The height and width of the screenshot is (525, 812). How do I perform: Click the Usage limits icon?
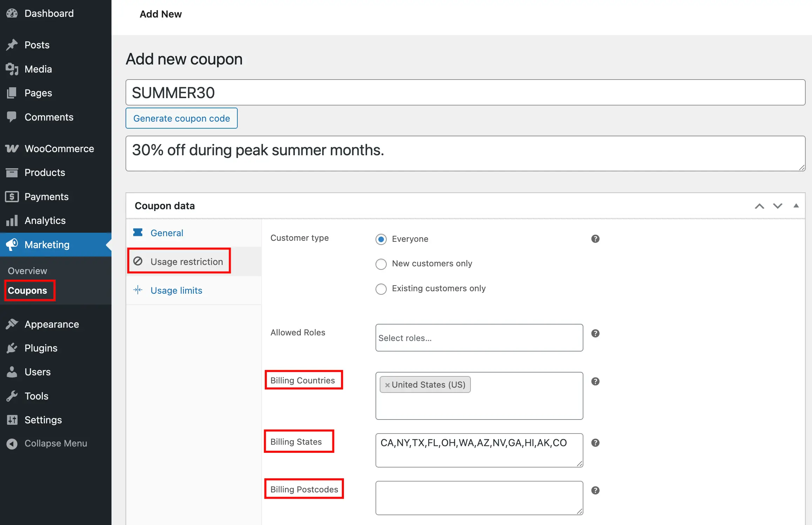138,290
